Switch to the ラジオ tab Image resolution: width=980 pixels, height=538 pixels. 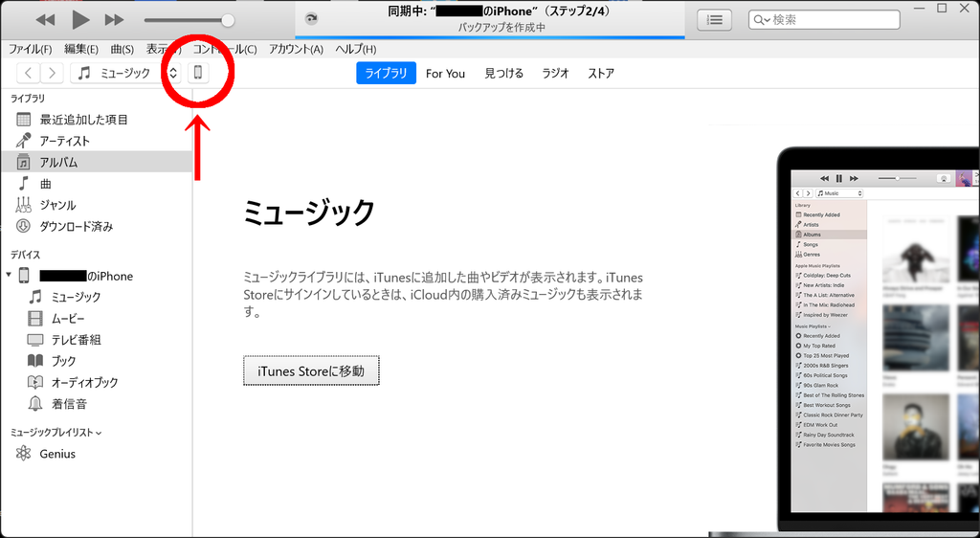pos(556,73)
